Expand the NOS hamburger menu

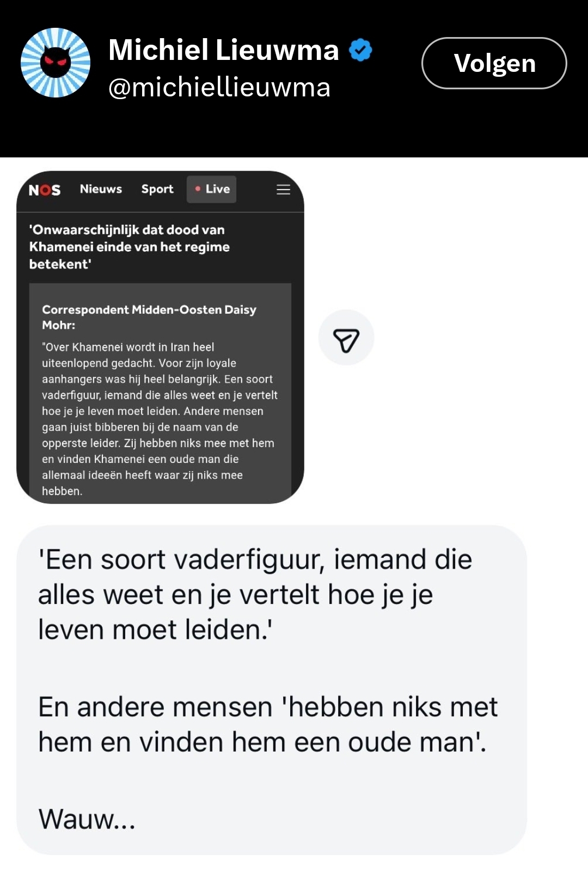click(283, 190)
